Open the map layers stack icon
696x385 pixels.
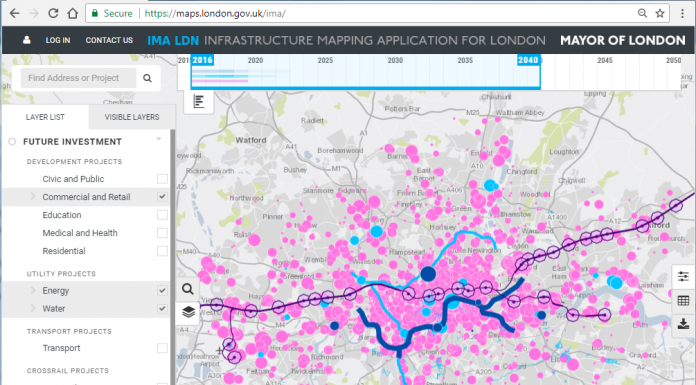pyautogui.click(x=189, y=312)
